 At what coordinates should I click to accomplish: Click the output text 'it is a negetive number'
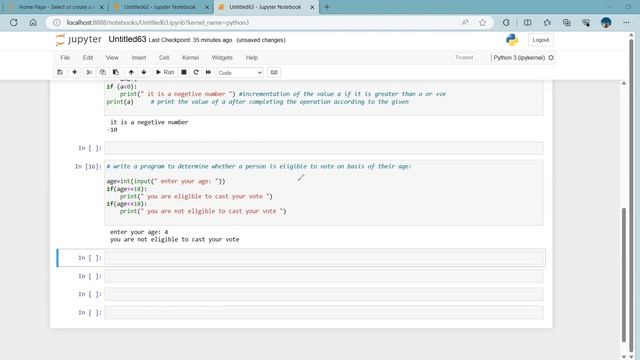tap(149, 122)
